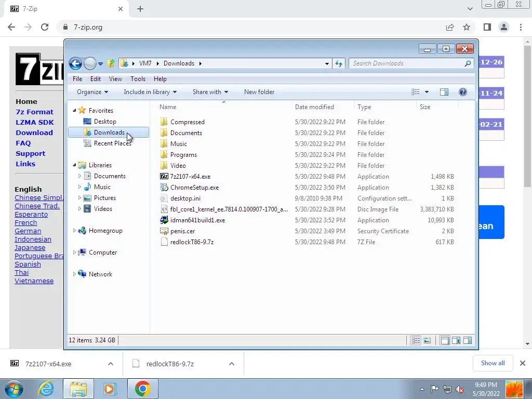This screenshot has width=532, height=399.
Task: Open the address bar history dropdown
Action: pos(327,63)
